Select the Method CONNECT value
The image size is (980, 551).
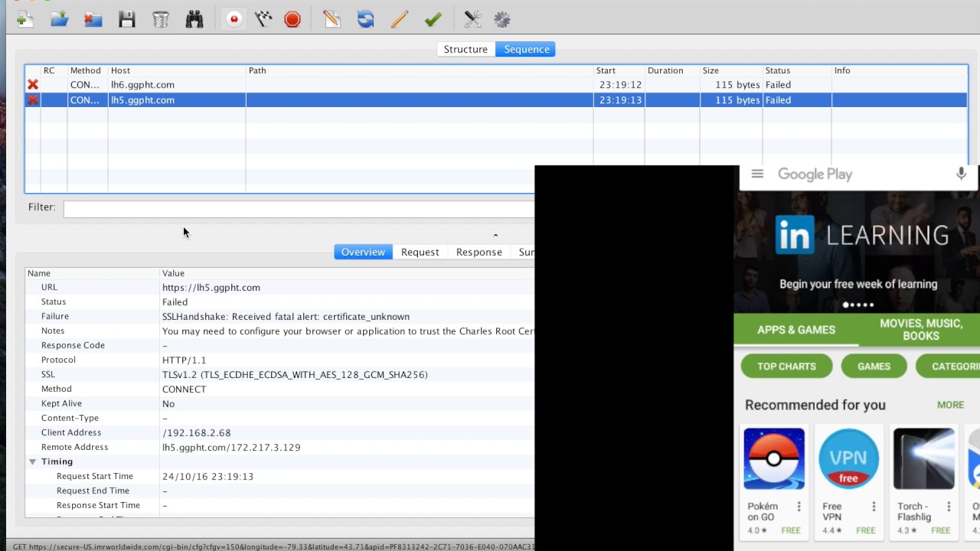click(x=184, y=390)
